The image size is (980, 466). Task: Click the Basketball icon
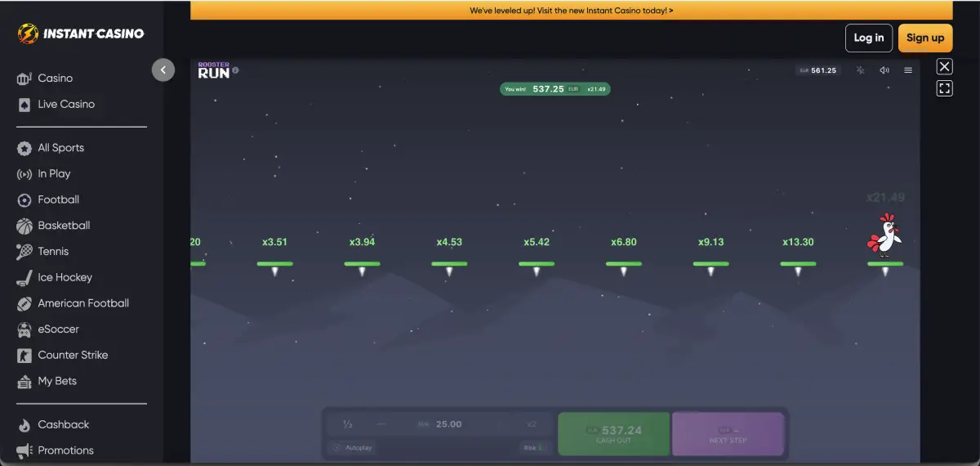(x=24, y=226)
